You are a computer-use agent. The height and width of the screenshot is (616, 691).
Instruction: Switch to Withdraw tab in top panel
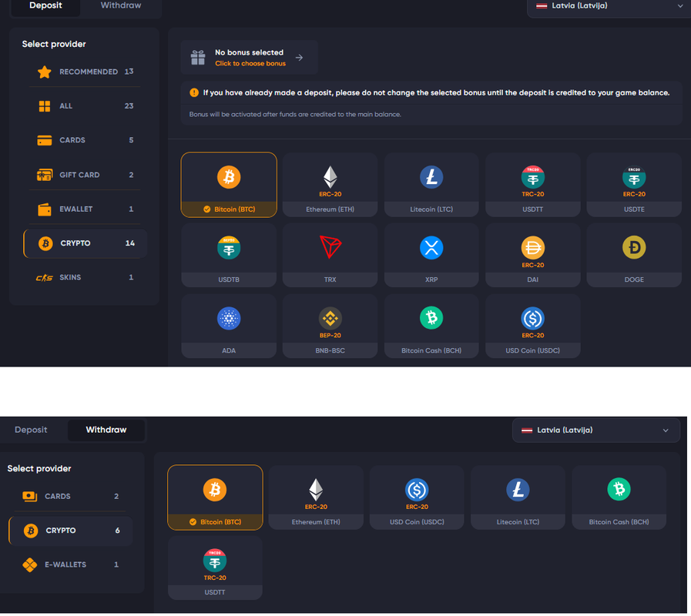pos(121,6)
